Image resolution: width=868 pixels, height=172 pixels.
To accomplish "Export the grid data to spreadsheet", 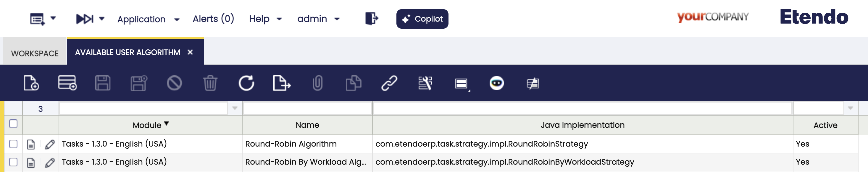I will (x=282, y=83).
